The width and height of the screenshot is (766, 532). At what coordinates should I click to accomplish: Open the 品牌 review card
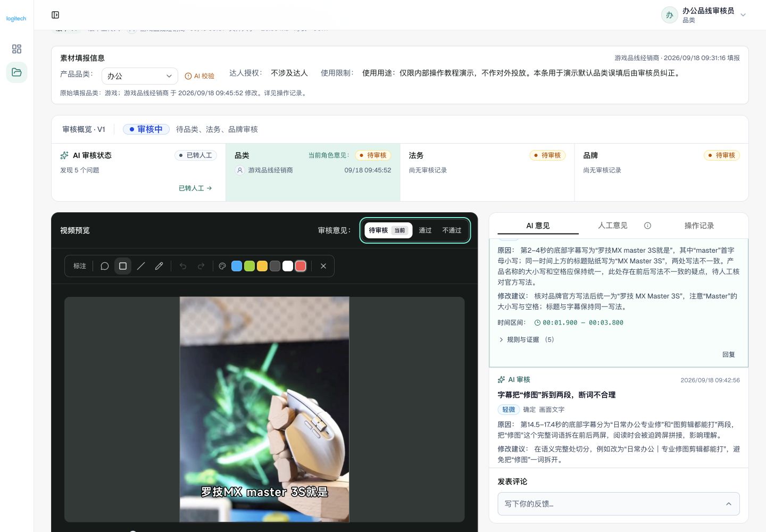(661, 172)
